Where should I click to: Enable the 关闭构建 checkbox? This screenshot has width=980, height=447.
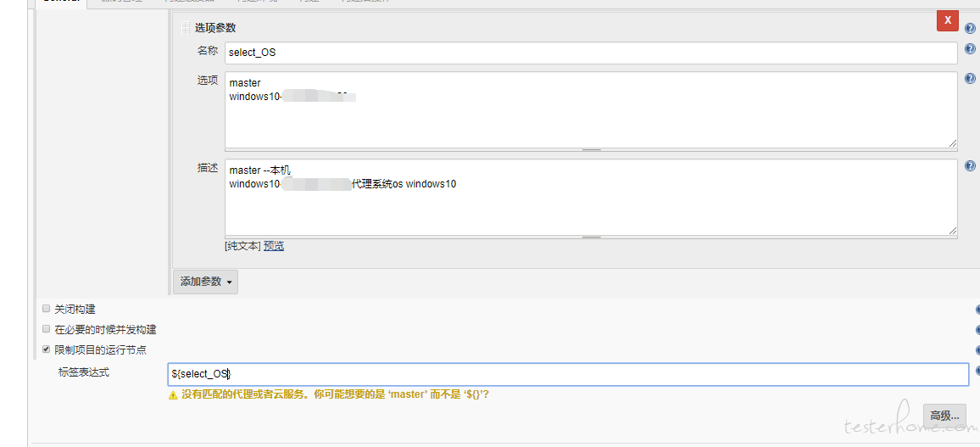pos(46,309)
